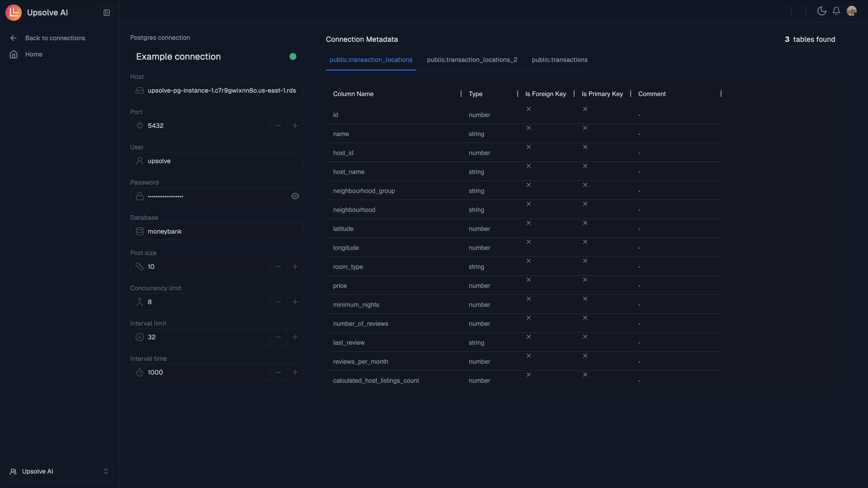Reveal password with eye icon
The image size is (868, 488).
[295, 196]
